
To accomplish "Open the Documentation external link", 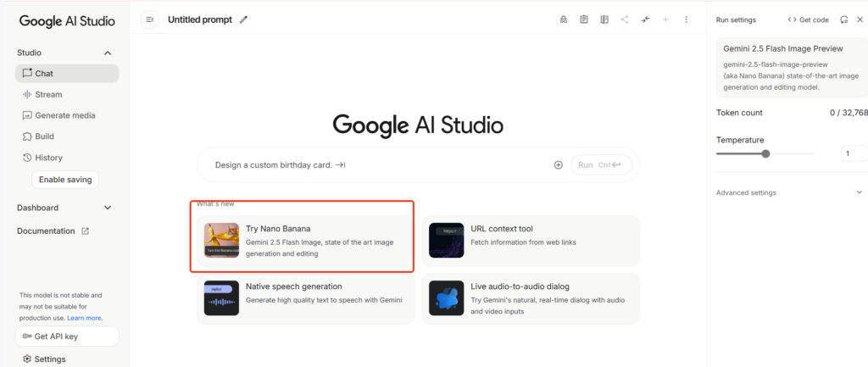I will click(x=53, y=231).
